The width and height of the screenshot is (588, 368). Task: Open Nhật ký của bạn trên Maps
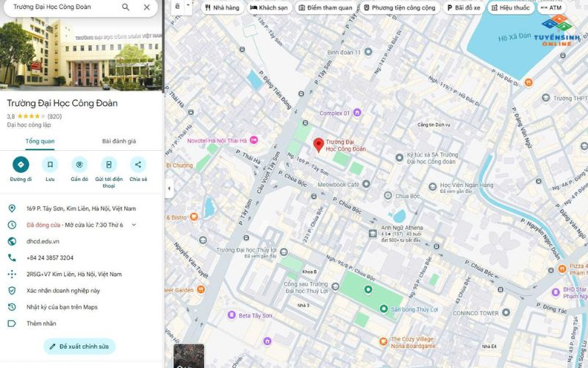(x=62, y=307)
